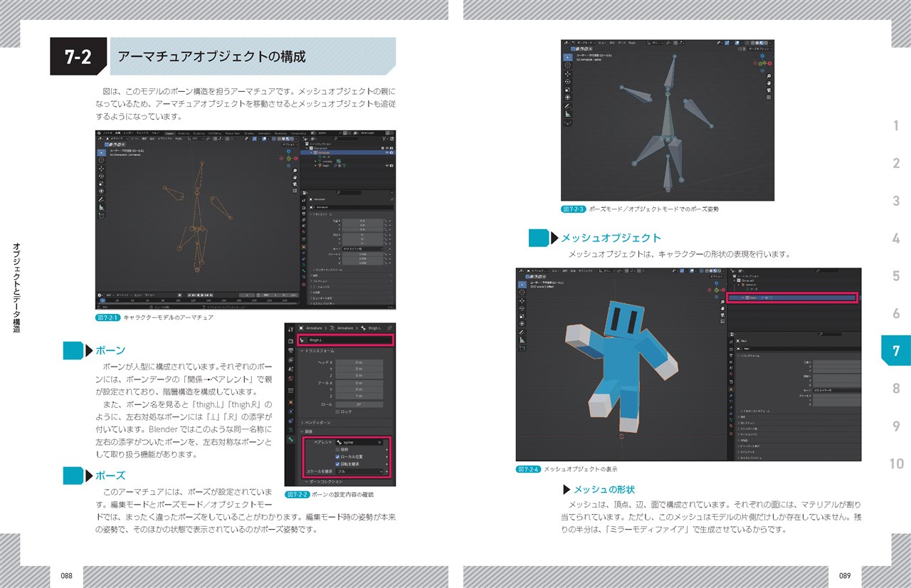Select the Cursor tool in the pose viewport toolbar

click(x=567, y=64)
